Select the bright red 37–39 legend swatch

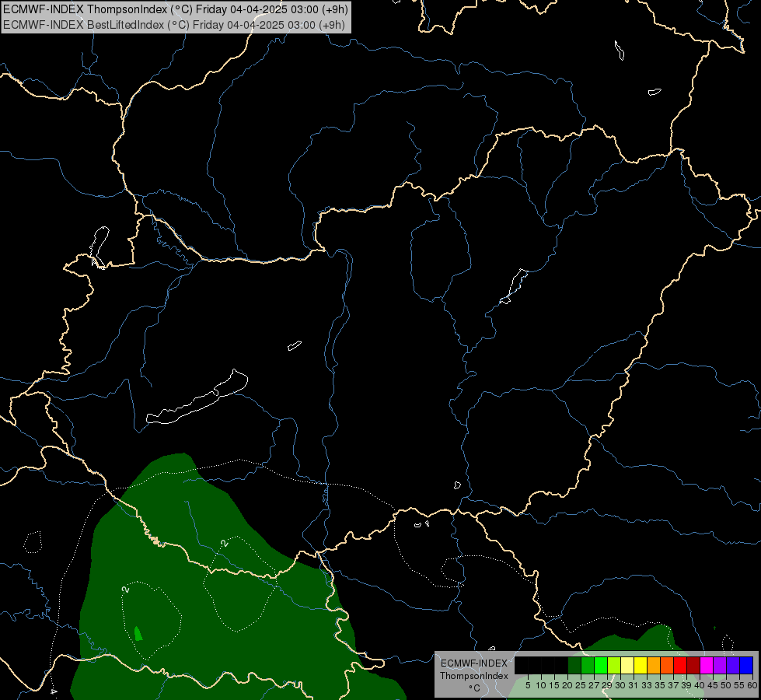click(x=680, y=665)
